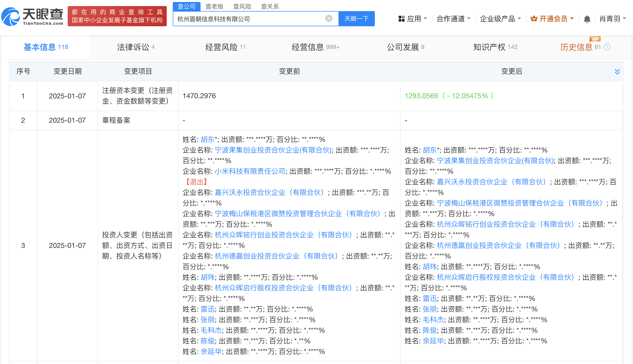Select the 查公司 search tab

[x=187, y=6]
